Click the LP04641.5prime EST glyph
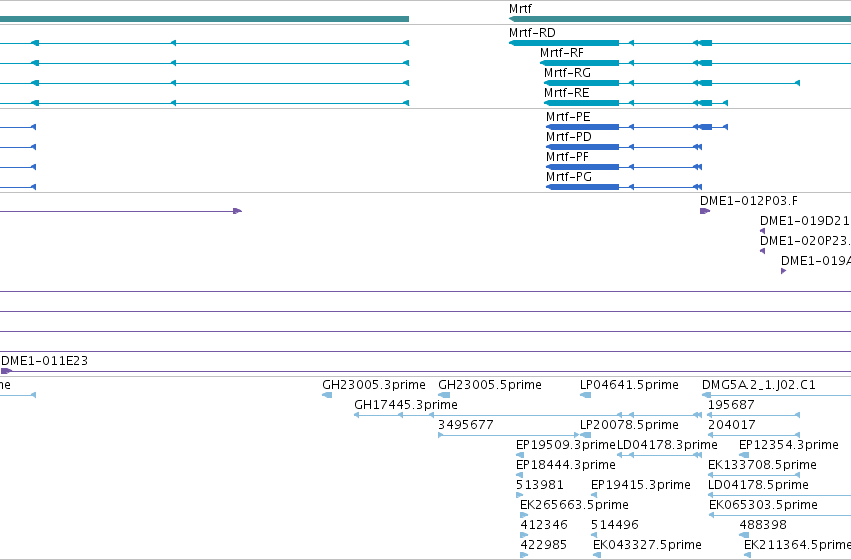Image resolution: width=851 pixels, height=560 pixels. pyautogui.click(x=586, y=395)
